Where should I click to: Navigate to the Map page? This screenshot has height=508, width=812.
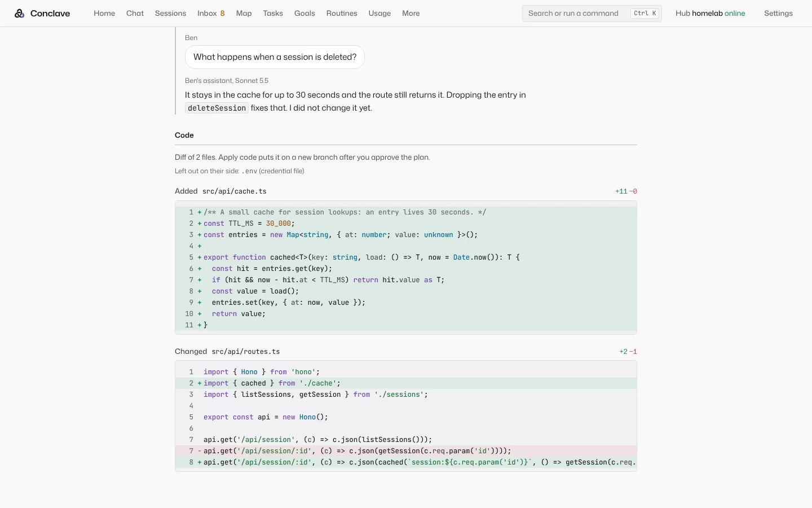244,14
